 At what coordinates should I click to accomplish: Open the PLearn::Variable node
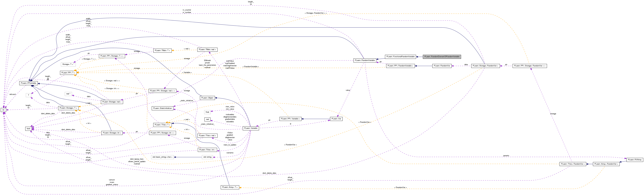(251, 128)
